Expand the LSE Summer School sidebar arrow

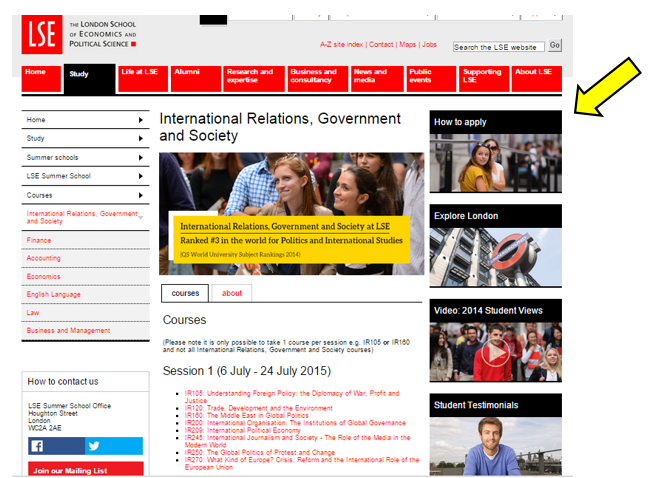click(141, 176)
